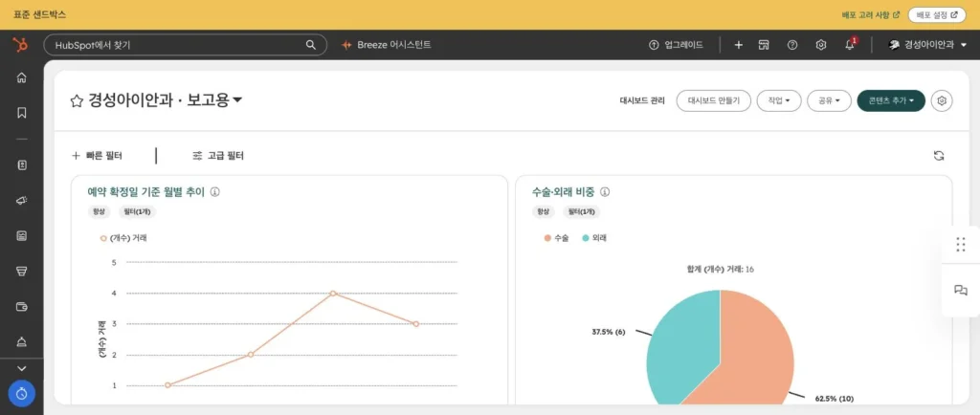Open the chat bubbles icon at right edge
The height and width of the screenshot is (415, 980).
click(961, 290)
